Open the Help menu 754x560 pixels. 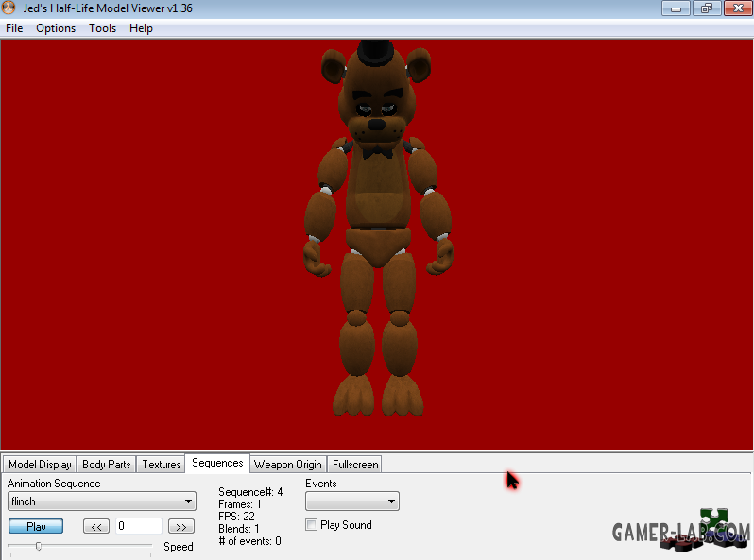(x=141, y=28)
